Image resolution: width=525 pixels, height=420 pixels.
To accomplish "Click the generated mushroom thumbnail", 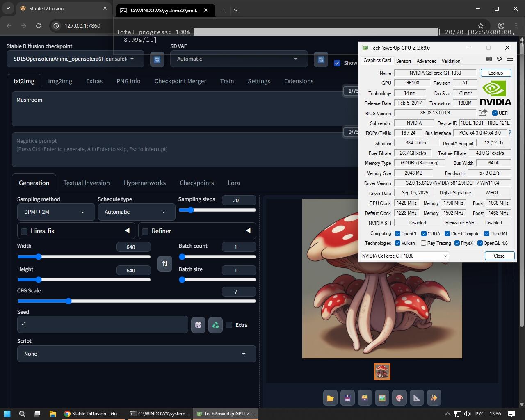I will coord(382,372).
